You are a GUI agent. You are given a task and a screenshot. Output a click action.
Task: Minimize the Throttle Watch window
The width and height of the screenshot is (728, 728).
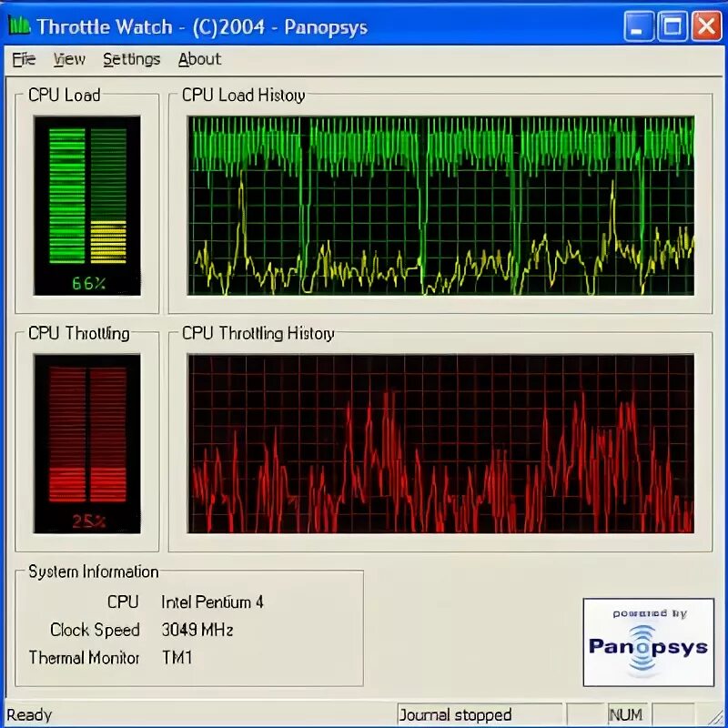[x=638, y=26]
